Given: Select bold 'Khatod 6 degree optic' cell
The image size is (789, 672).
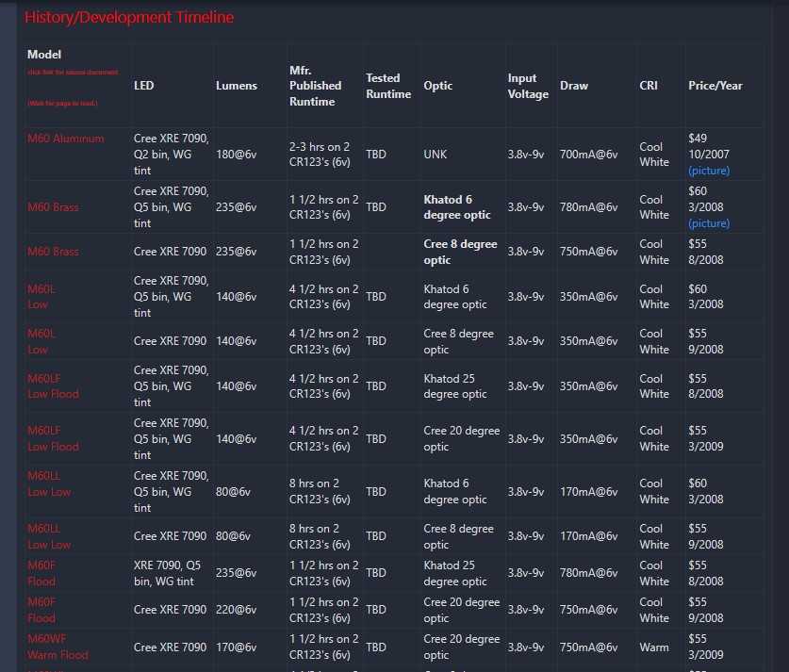Looking at the screenshot, I should tap(457, 207).
